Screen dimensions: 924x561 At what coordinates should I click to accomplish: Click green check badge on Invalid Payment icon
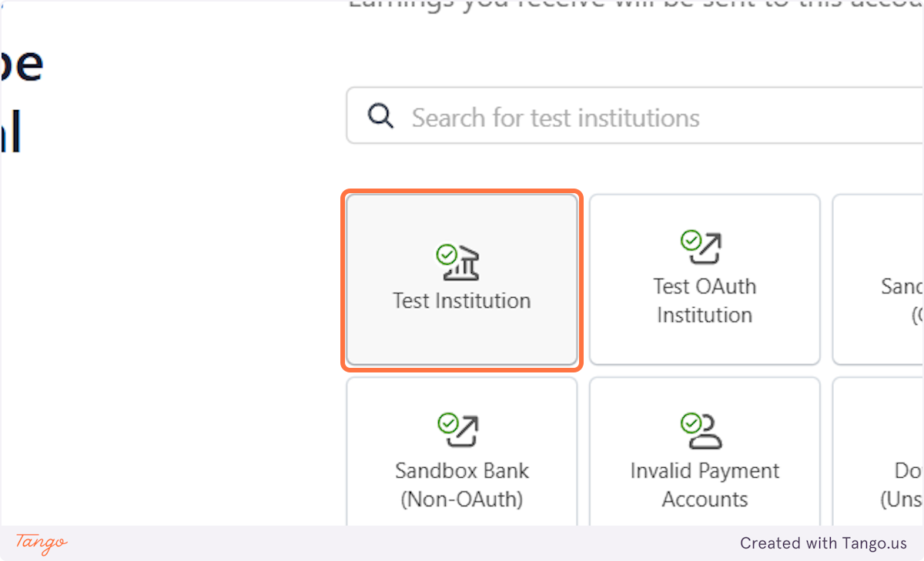point(691,422)
